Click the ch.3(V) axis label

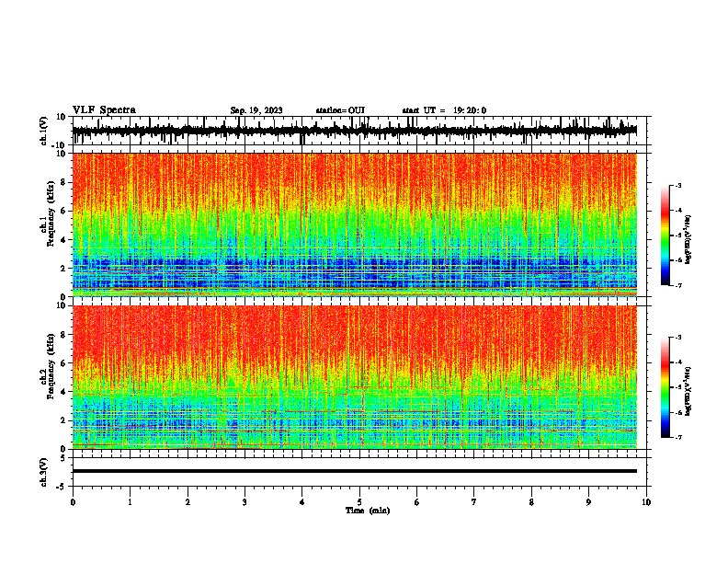44,472
